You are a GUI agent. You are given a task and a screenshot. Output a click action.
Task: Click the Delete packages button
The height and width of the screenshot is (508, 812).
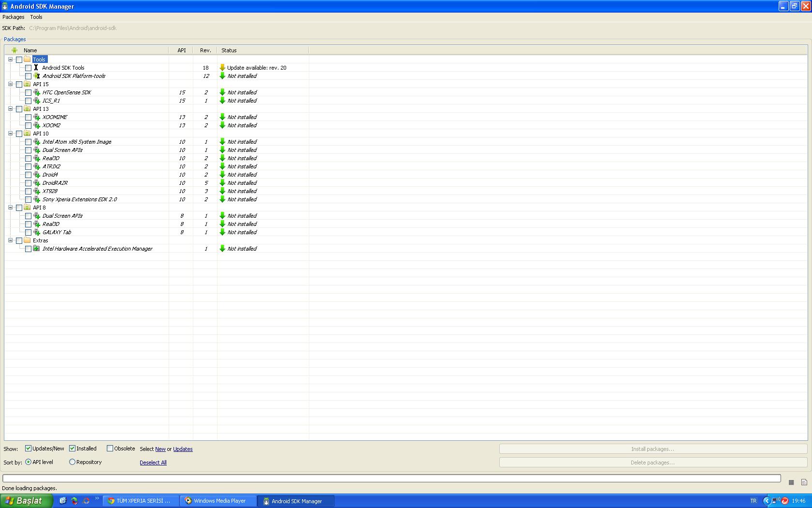click(653, 463)
